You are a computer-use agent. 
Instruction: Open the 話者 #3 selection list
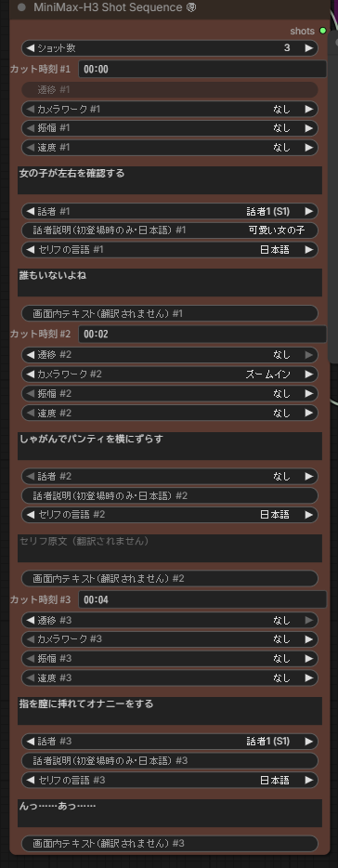(x=170, y=742)
